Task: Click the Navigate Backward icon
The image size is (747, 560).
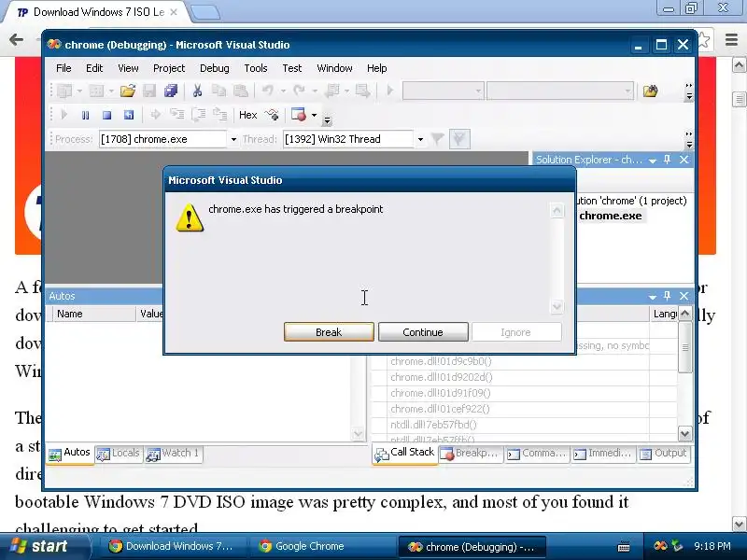Action: pos(332,90)
